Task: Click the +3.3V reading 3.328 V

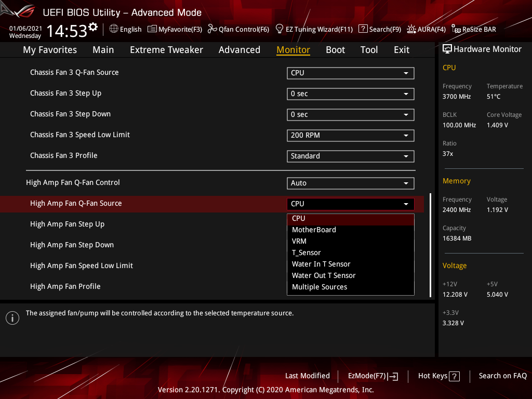Action: 453,323
